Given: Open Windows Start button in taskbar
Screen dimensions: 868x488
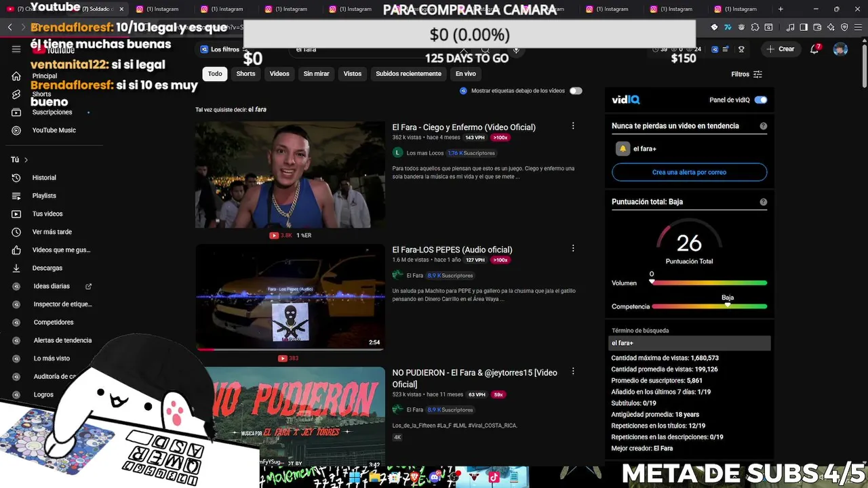Looking at the screenshot, I should tap(355, 477).
